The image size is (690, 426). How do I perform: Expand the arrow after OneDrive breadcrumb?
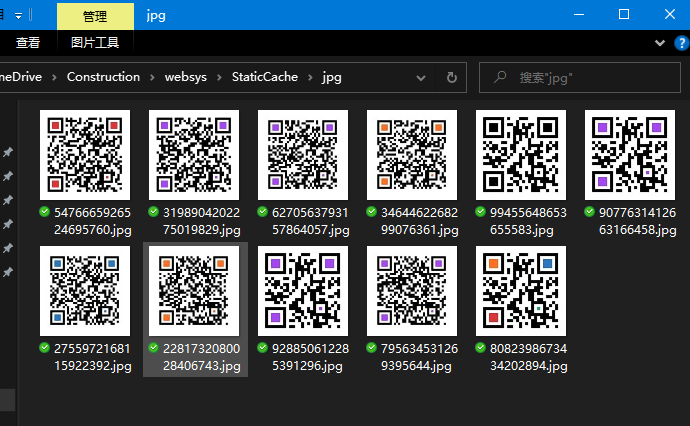55,77
